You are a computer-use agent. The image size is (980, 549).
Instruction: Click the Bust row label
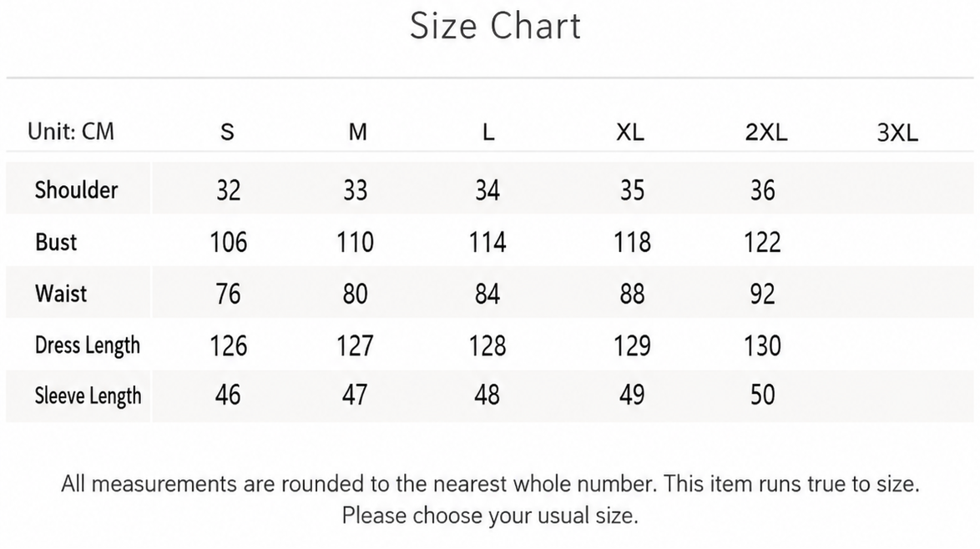coord(56,242)
